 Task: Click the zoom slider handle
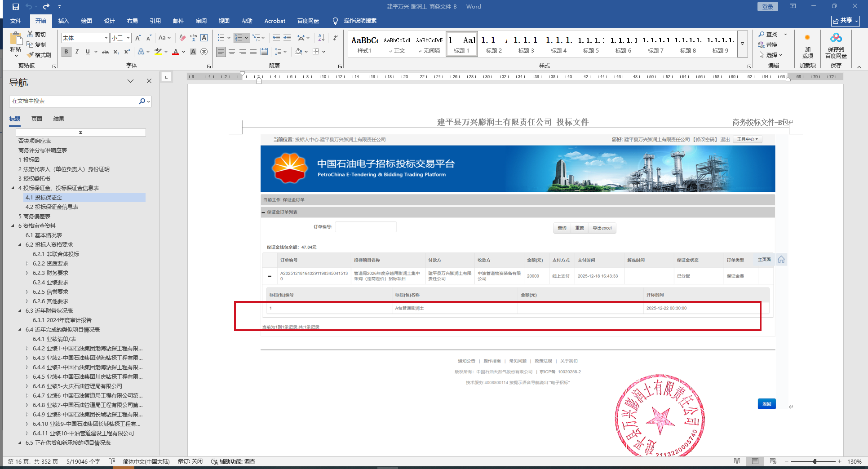(815, 461)
